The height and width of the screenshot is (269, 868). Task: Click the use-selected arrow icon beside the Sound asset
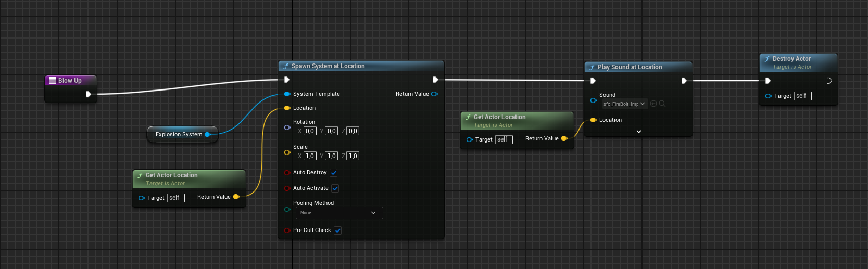pyautogui.click(x=653, y=104)
